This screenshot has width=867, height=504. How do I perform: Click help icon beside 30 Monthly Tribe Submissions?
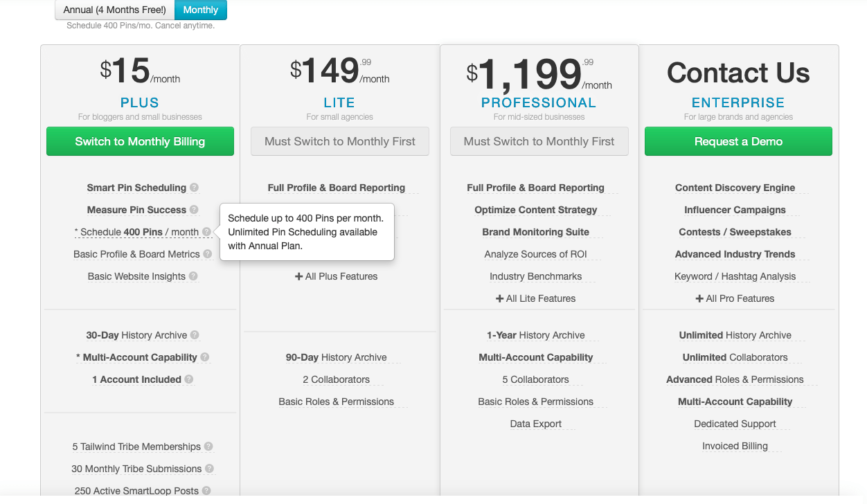(x=209, y=469)
